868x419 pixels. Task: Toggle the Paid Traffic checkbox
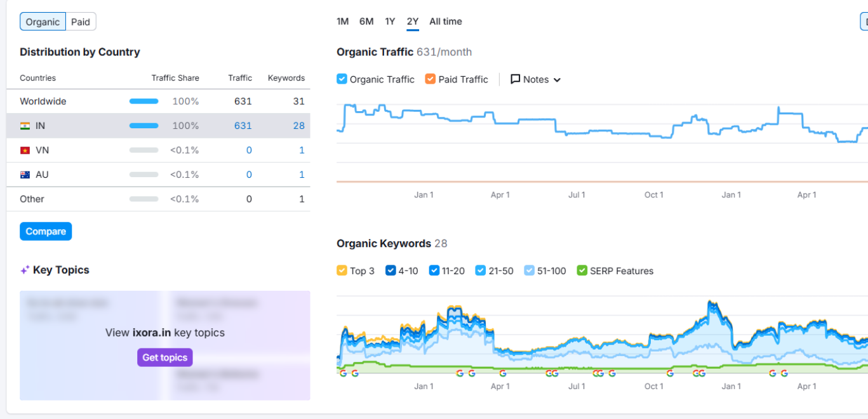(431, 79)
